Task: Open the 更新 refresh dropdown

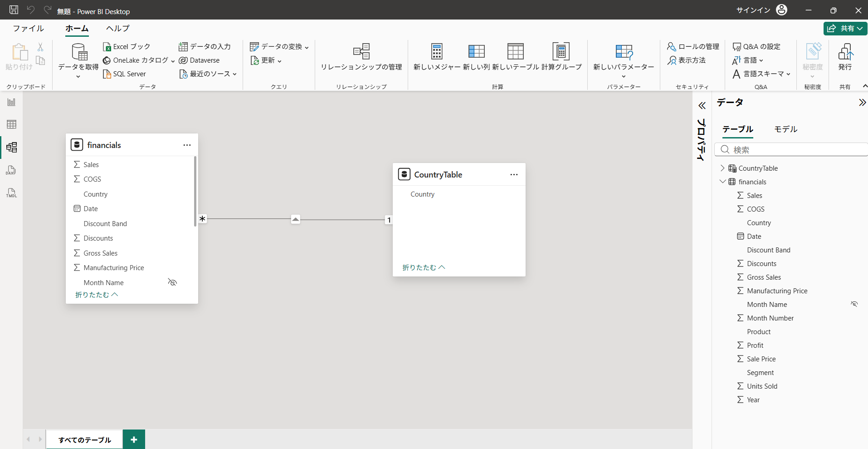Action: coord(266,60)
